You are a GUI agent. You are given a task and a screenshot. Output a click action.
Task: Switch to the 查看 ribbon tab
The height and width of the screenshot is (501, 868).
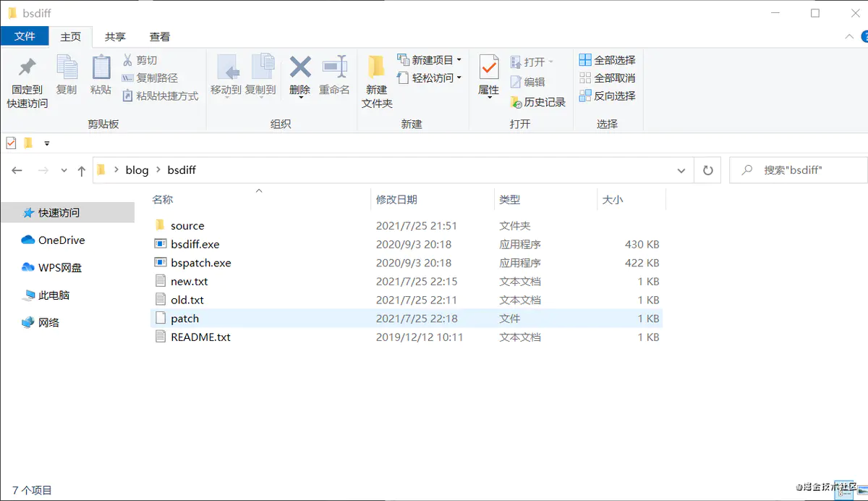coord(159,36)
